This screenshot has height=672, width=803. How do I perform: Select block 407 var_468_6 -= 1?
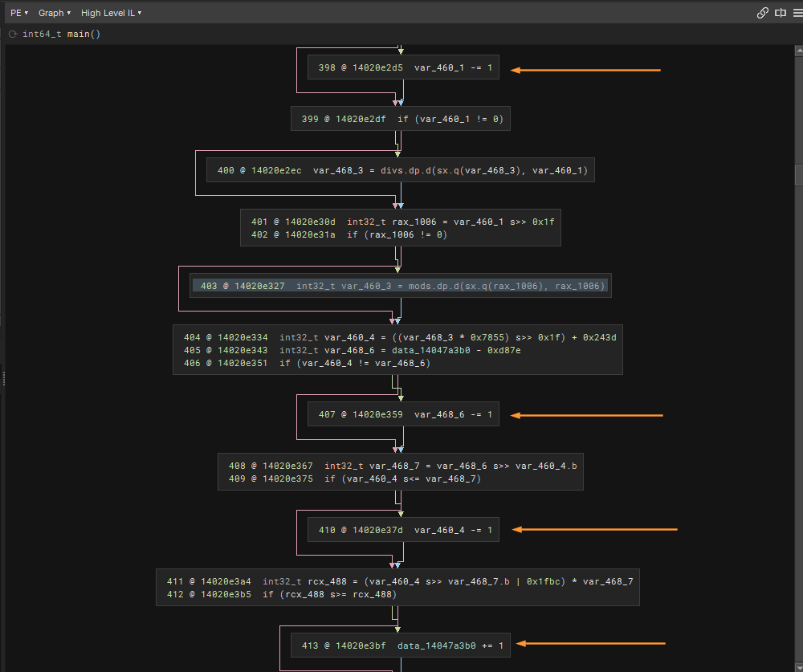tap(403, 415)
